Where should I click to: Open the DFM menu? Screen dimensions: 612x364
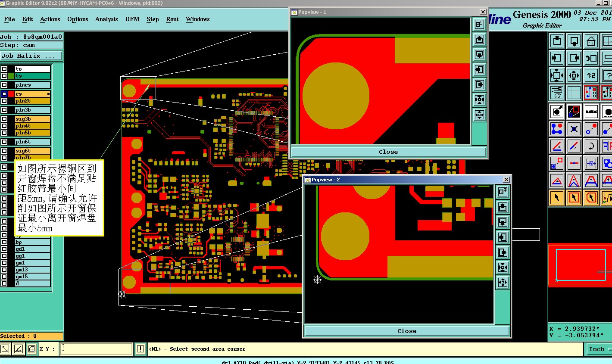(x=132, y=19)
